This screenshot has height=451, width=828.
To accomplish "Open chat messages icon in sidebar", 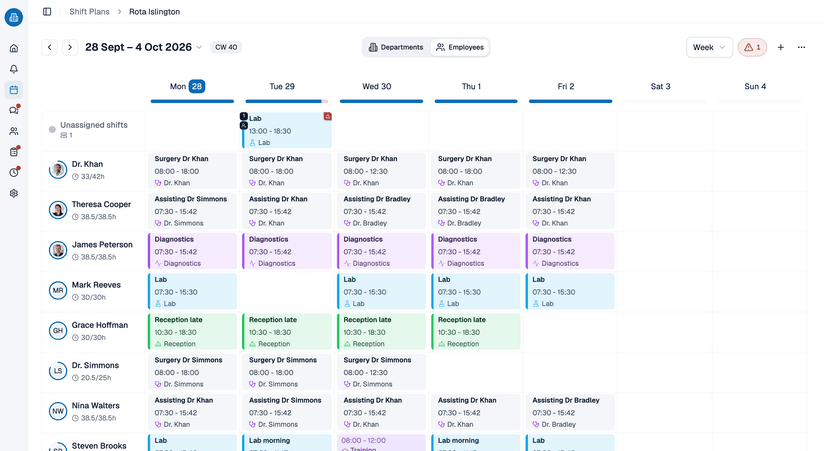I will click(x=14, y=110).
